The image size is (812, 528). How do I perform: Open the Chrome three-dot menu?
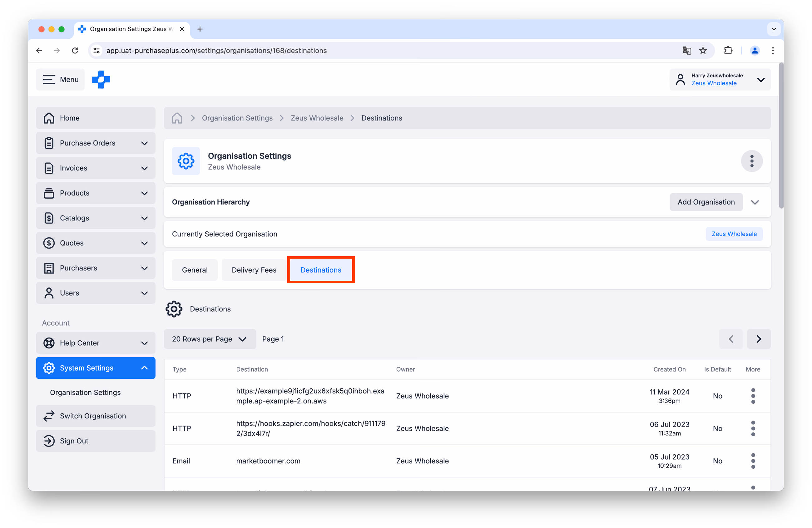click(x=773, y=51)
